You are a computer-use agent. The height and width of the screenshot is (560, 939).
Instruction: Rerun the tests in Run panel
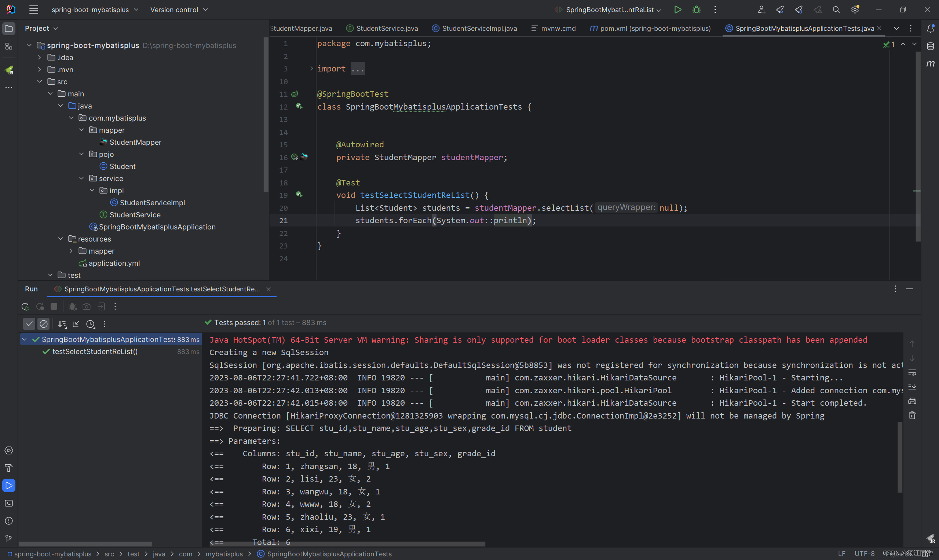25,306
